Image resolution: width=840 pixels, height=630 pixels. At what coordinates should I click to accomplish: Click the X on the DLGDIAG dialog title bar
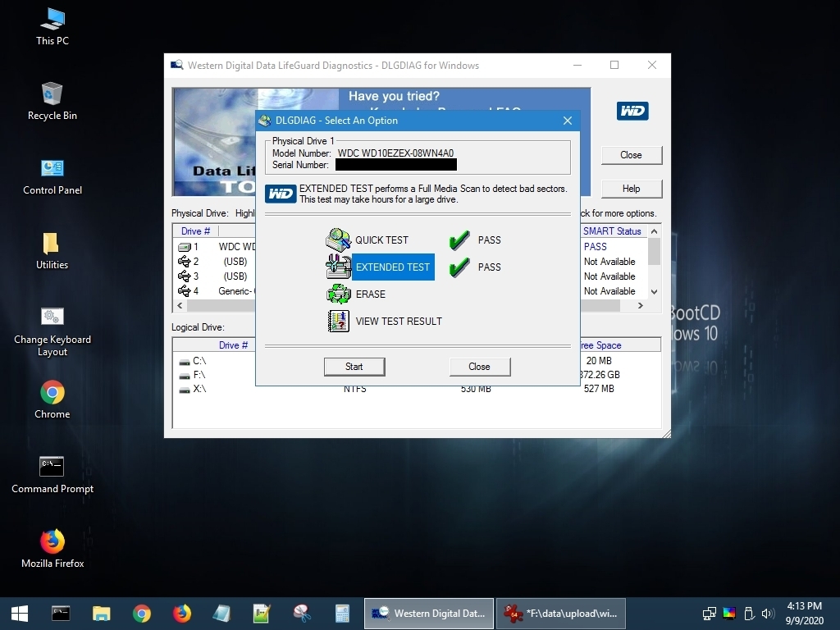(568, 121)
